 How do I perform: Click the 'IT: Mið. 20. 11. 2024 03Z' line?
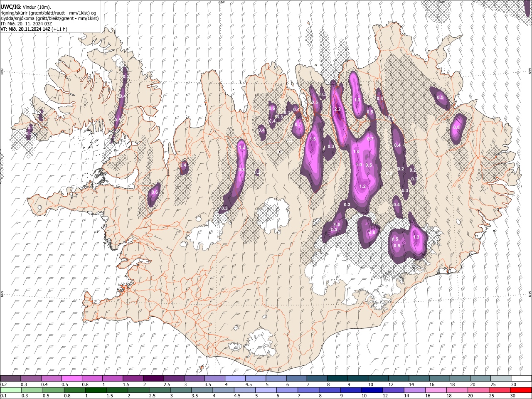point(26,24)
